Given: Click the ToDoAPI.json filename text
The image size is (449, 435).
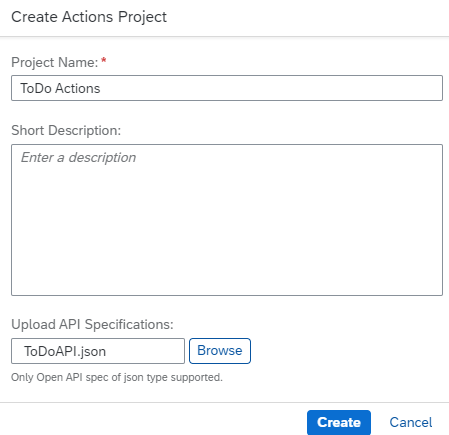Looking at the screenshot, I should pos(65,351).
